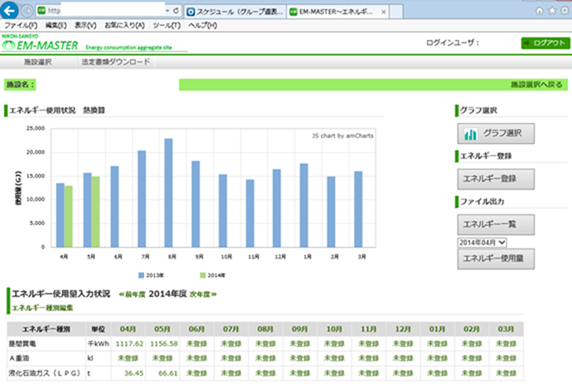The image size is (572, 388).
Task: Toggle the 2013年 blue legend marker
Action: click(x=141, y=275)
